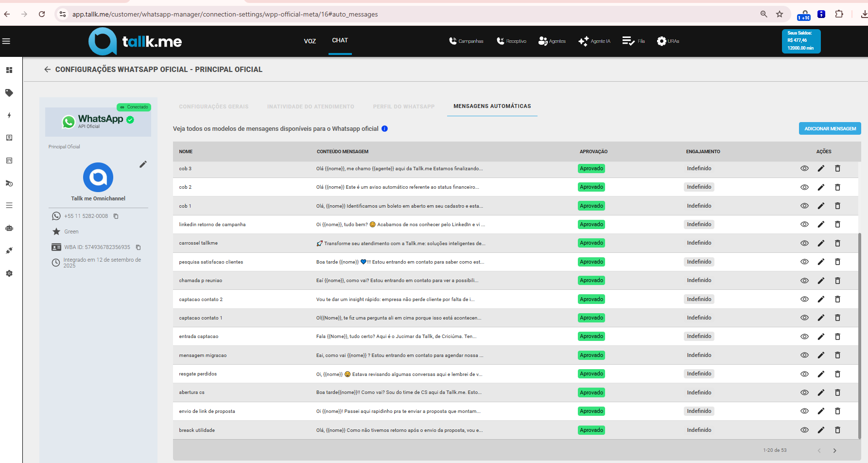868x463 pixels.
Task: Copy the WBA ID value
Action: 138,247
